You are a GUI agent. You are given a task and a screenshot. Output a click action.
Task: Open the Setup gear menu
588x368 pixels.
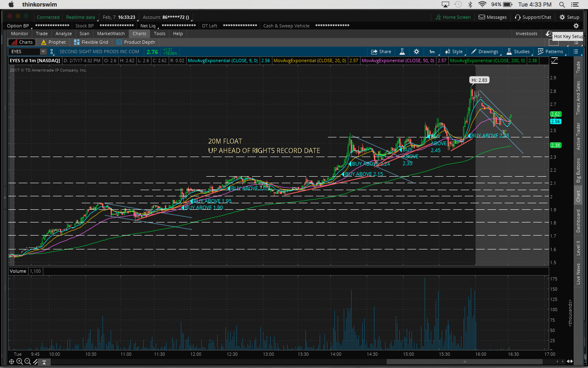569,17
